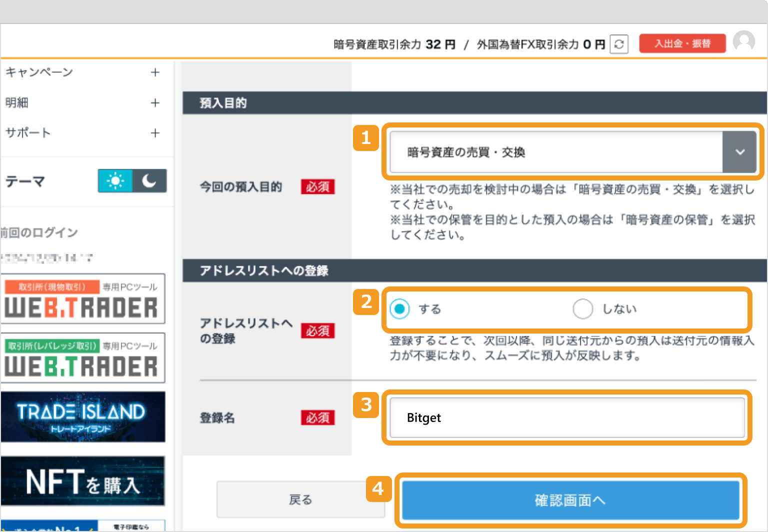
Task: Open the leverage trading WEB.TRADER tool banner
Action: point(83,357)
